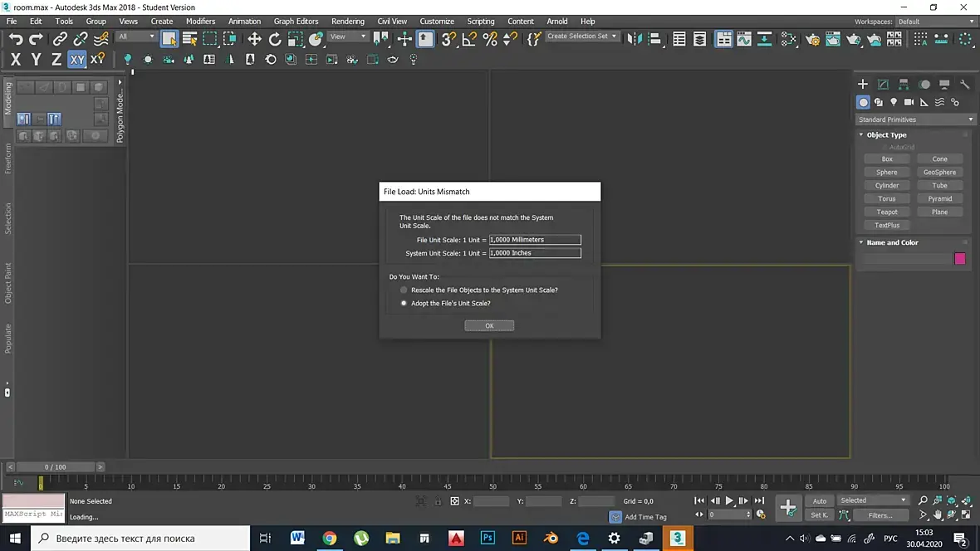Click the Undo arrow in main toolbar

coord(16,39)
